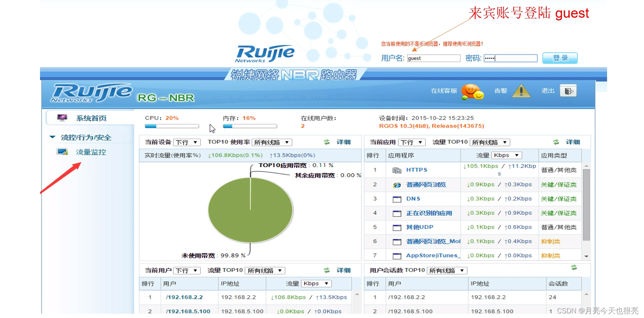Screen dimensions: 644x318
Task: Click scroll up arrow of user traffic table
Action: click(357, 294)
